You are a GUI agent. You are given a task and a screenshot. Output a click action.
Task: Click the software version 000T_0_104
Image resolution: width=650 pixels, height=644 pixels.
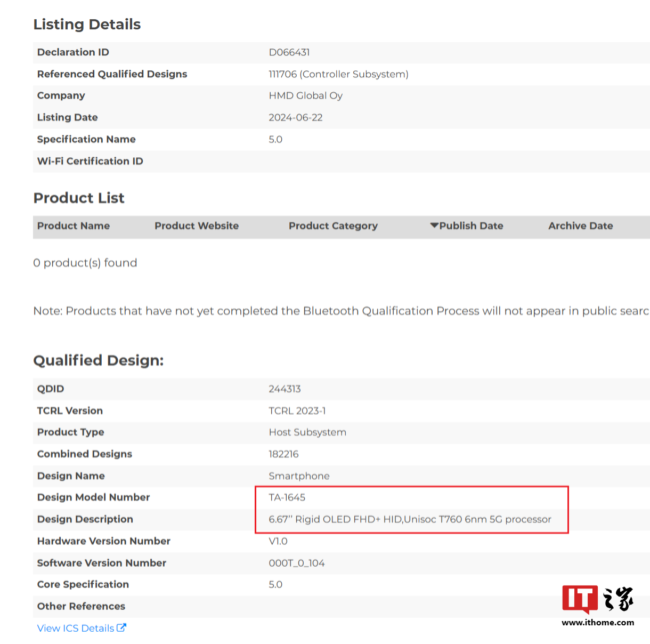pos(297,563)
